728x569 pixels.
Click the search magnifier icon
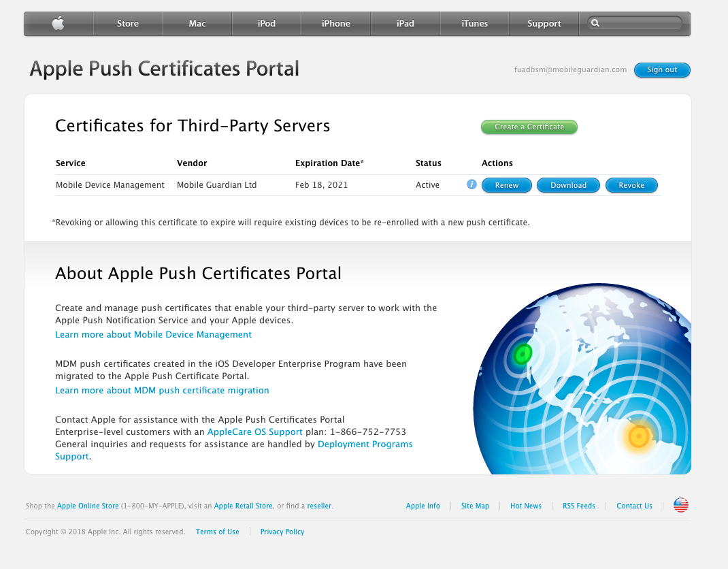[x=595, y=22]
